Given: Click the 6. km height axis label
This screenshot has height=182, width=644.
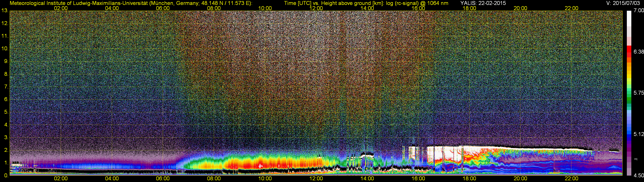Looking at the screenshot, I should point(6,99).
